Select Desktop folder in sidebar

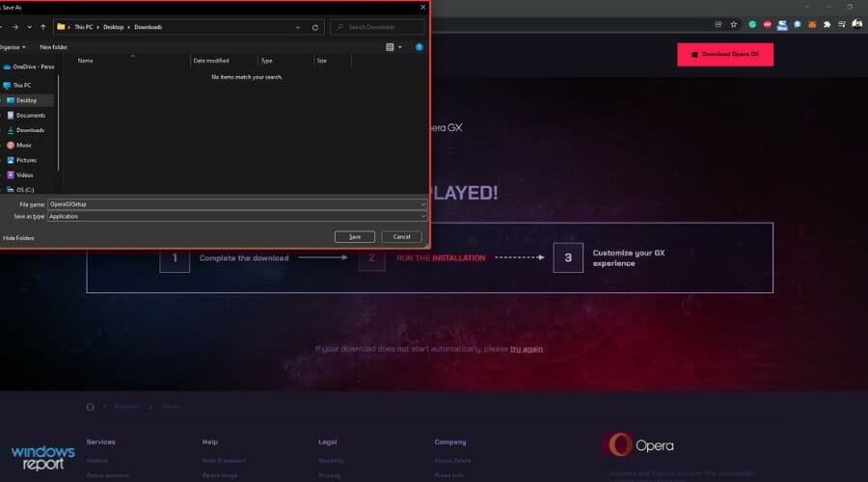click(27, 100)
